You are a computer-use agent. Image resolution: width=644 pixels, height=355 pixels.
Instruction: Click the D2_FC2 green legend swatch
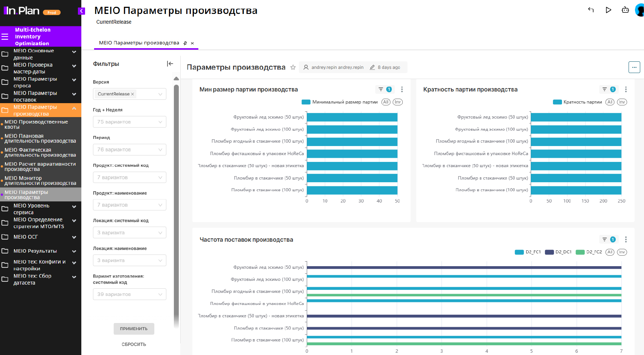click(580, 252)
